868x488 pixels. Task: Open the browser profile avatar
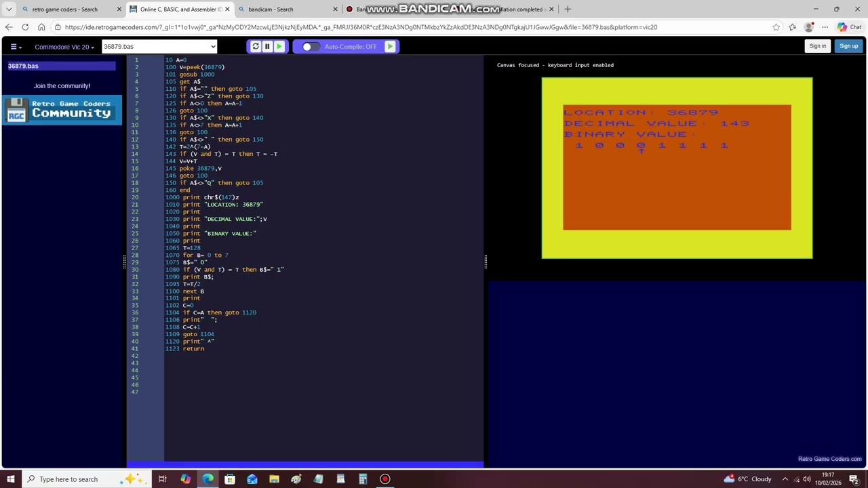tap(808, 27)
